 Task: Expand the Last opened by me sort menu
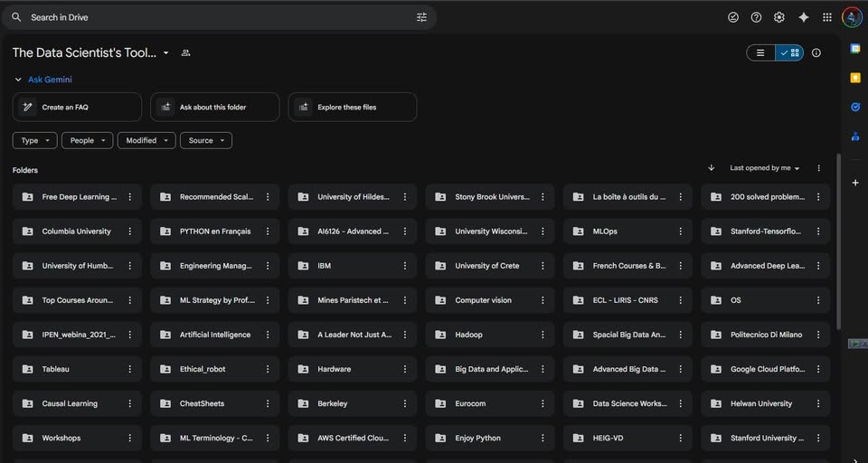point(765,168)
